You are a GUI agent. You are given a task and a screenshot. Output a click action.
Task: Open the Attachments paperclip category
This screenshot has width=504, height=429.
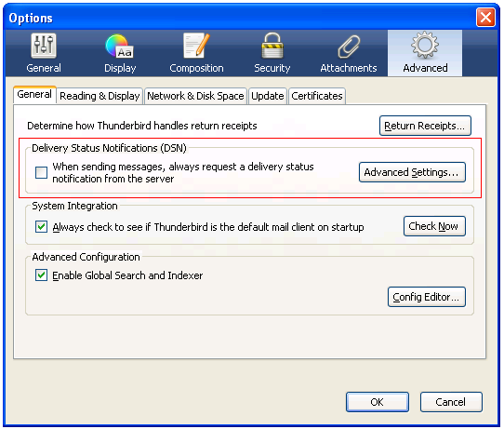(x=349, y=53)
